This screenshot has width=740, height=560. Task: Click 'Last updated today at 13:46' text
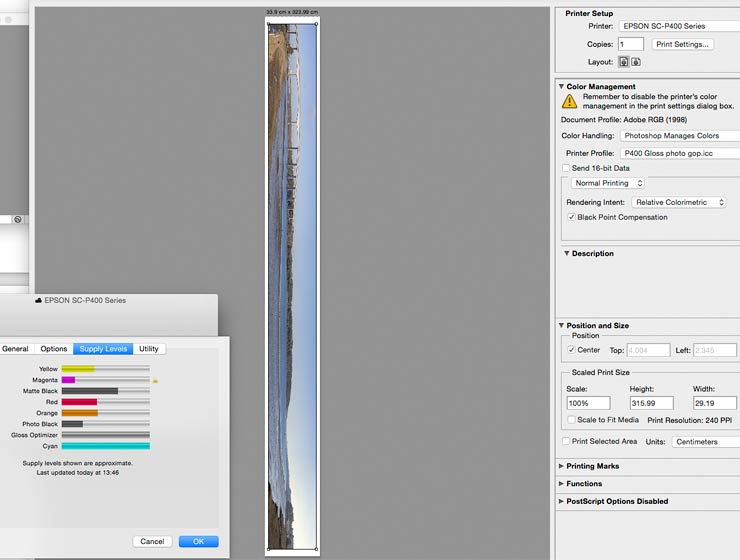click(x=78, y=472)
